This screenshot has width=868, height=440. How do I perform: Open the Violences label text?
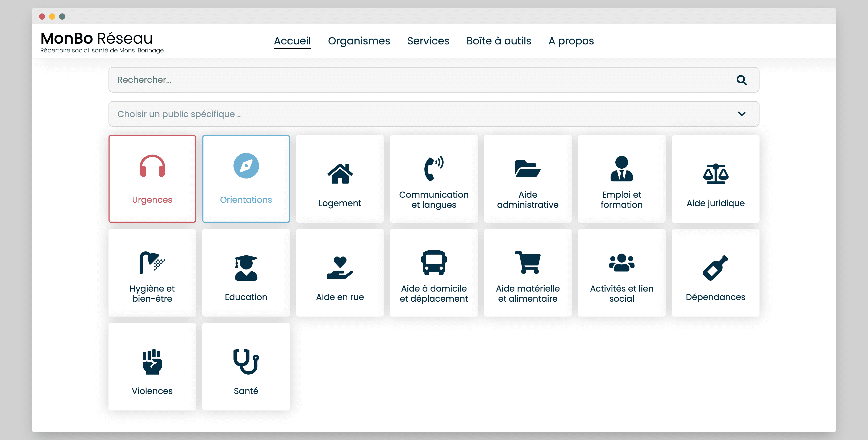[x=152, y=391]
